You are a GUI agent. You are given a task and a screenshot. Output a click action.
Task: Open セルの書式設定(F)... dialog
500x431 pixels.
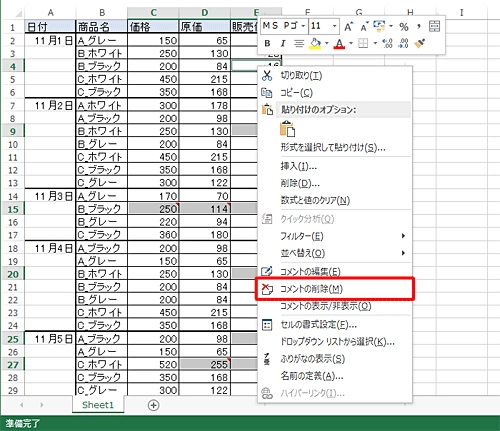335,325
